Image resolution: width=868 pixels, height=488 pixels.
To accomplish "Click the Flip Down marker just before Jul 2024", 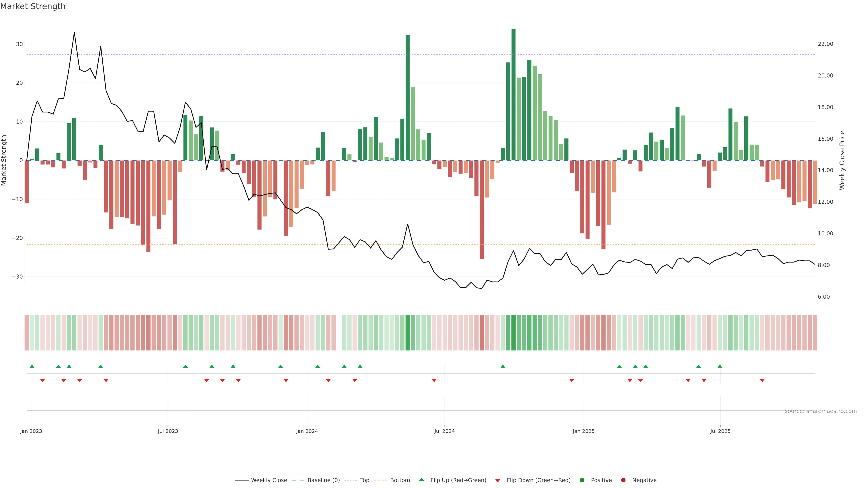I will coord(434,380).
